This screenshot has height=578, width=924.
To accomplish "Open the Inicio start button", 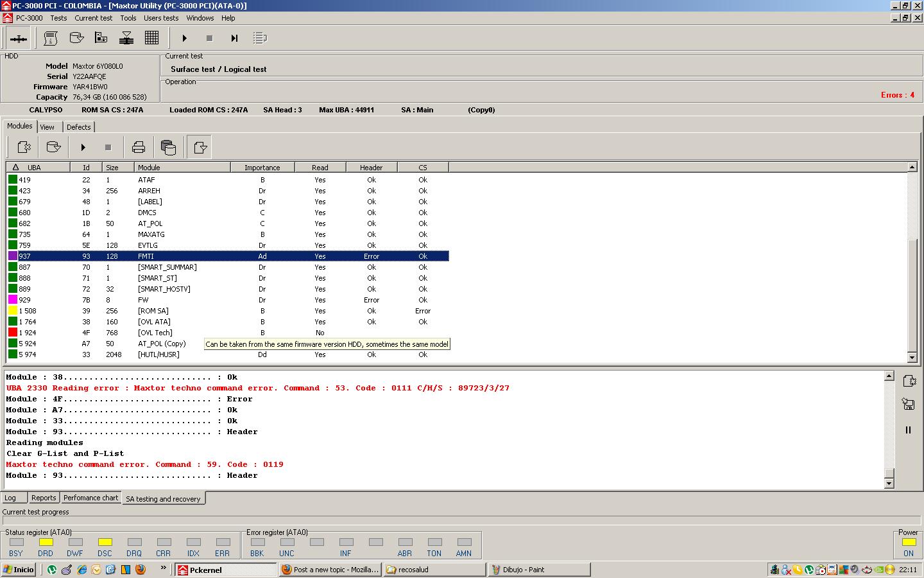I will 19,570.
